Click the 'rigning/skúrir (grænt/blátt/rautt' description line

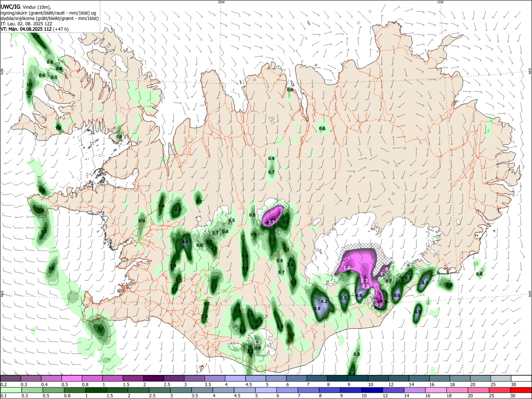pyautogui.click(x=47, y=12)
